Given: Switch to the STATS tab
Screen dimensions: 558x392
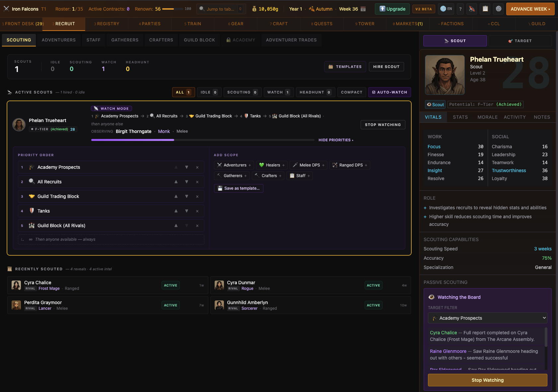Looking at the screenshot, I should (460, 117).
